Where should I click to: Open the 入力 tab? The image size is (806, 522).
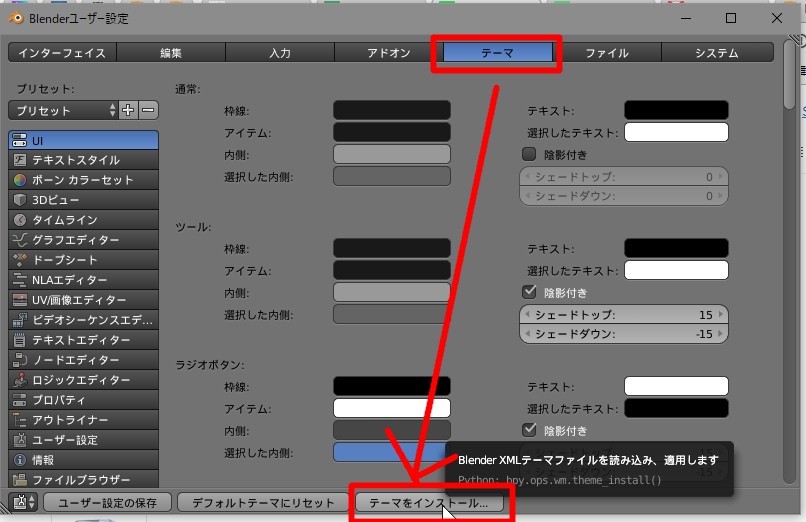(x=280, y=53)
